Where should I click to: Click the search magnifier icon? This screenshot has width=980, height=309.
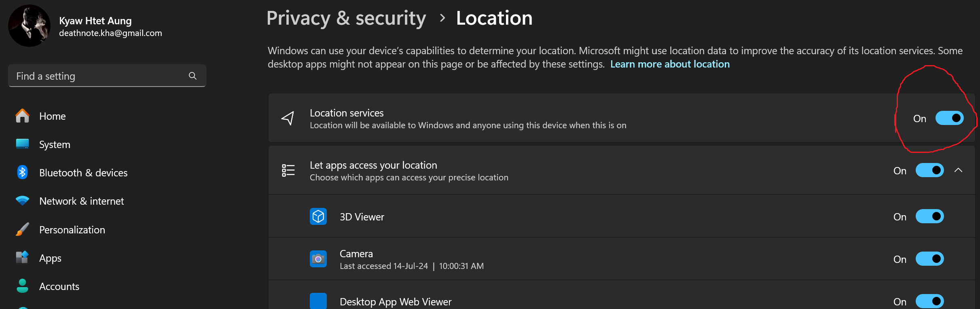[x=193, y=76]
